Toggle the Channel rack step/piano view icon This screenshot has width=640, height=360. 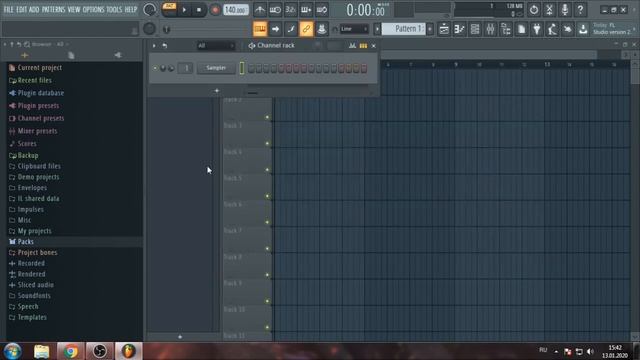pyautogui.click(x=363, y=46)
